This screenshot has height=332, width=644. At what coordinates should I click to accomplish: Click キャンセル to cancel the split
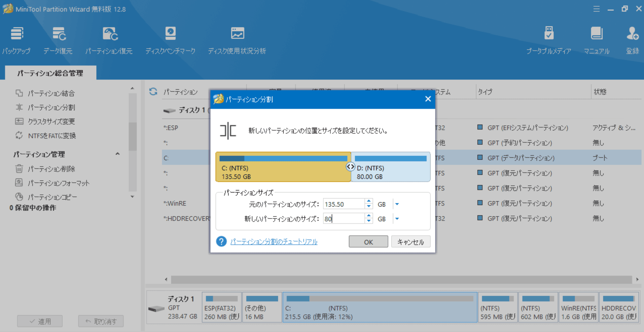(x=410, y=242)
